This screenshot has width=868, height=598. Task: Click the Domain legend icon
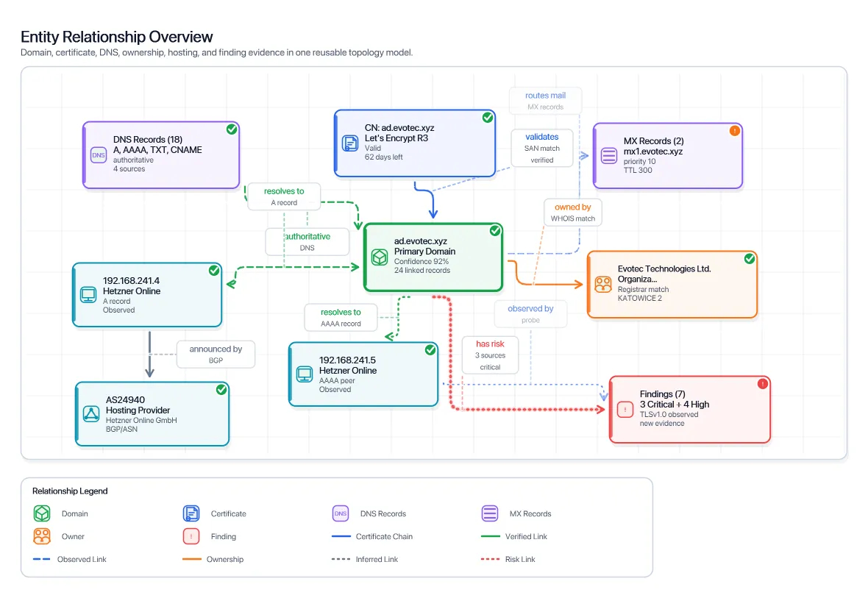(x=42, y=513)
